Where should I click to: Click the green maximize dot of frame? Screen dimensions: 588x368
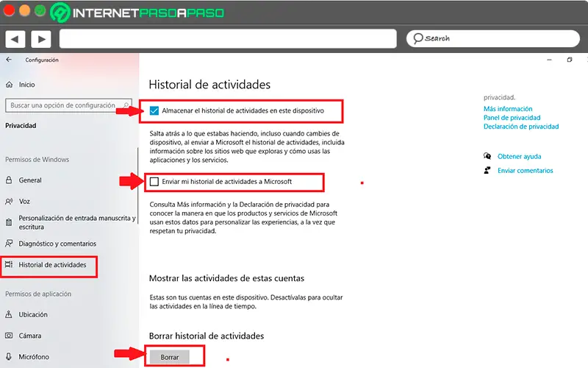point(40,10)
